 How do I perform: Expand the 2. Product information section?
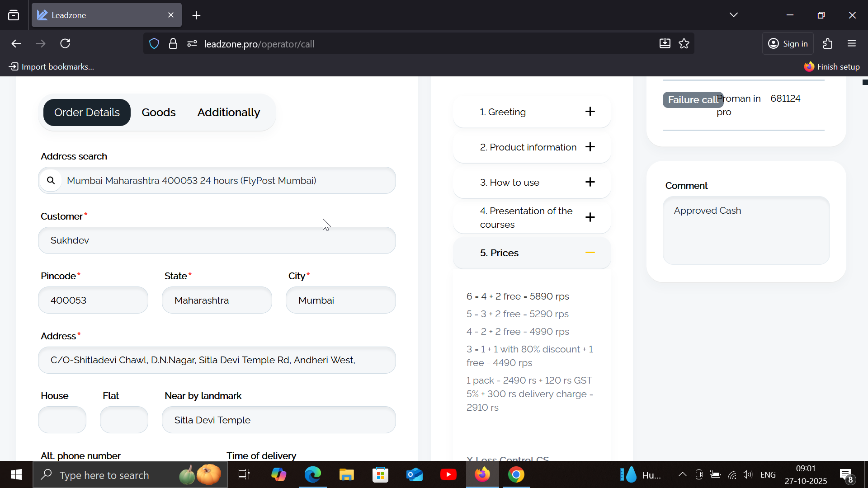click(590, 147)
